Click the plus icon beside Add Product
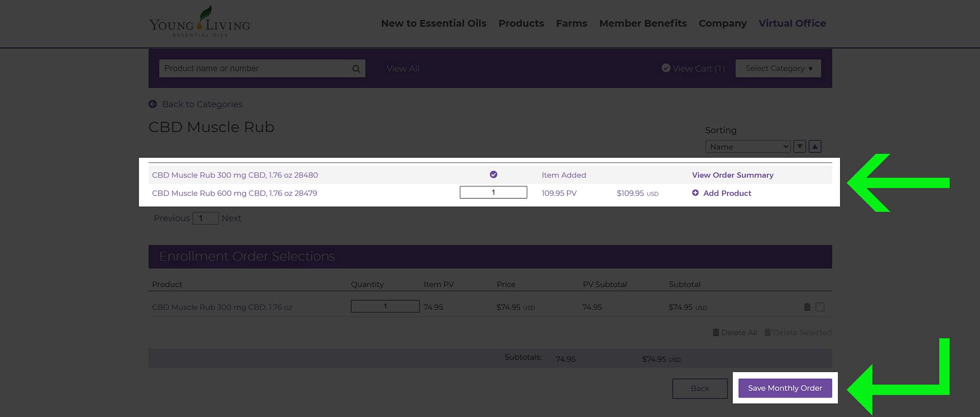 point(695,193)
